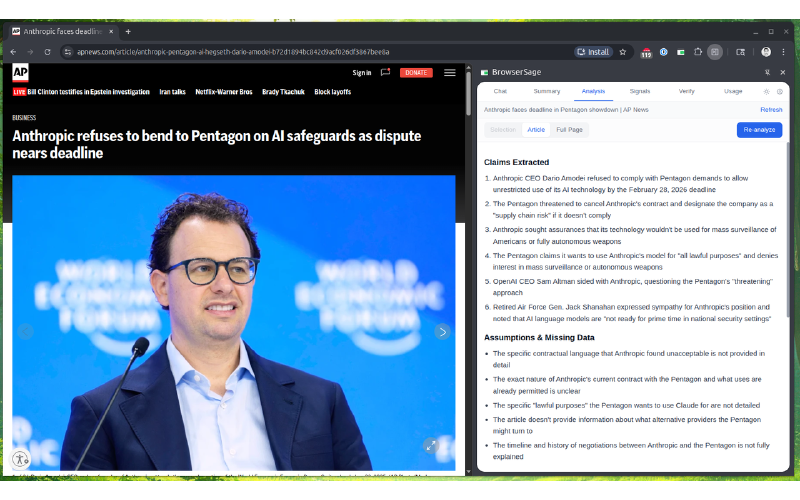Pin the BrowserSage side panel
The width and height of the screenshot is (800, 500).
pyautogui.click(x=767, y=72)
